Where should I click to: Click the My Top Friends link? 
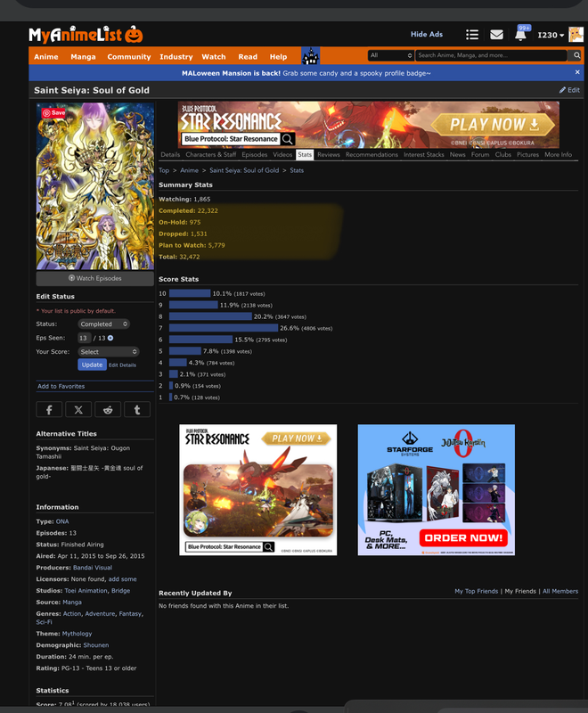pyautogui.click(x=477, y=591)
